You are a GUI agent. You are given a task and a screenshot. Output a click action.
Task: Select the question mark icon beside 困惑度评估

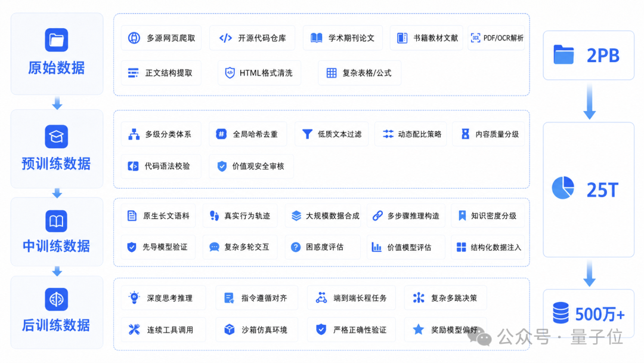coord(296,247)
